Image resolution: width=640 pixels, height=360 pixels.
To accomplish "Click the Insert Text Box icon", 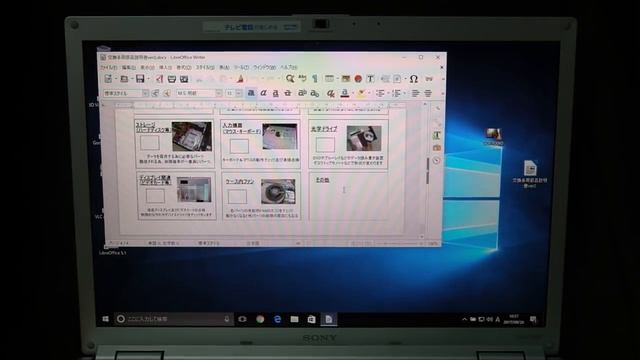I will pyautogui.click(x=371, y=79).
